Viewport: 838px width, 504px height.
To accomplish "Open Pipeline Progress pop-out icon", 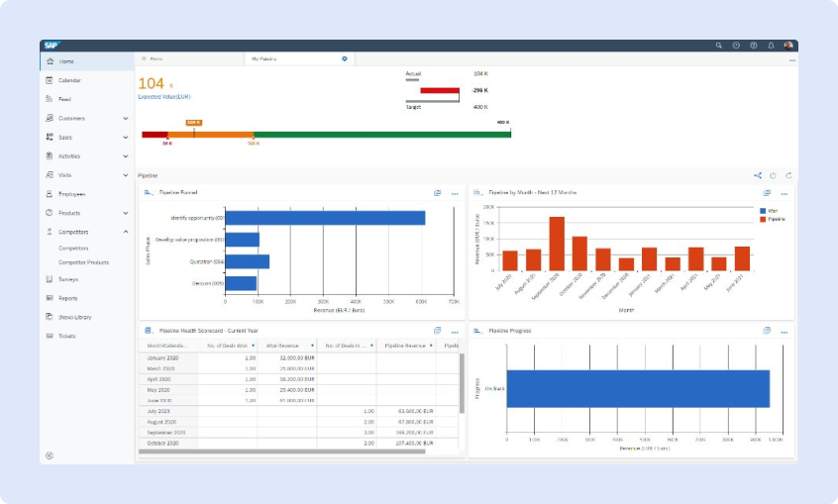I will tap(767, 331).
